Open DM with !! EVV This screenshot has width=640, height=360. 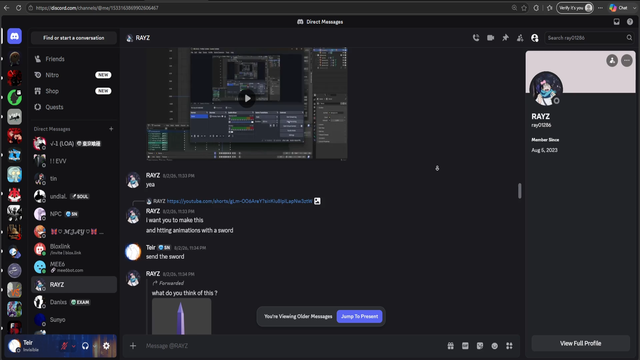74,161
